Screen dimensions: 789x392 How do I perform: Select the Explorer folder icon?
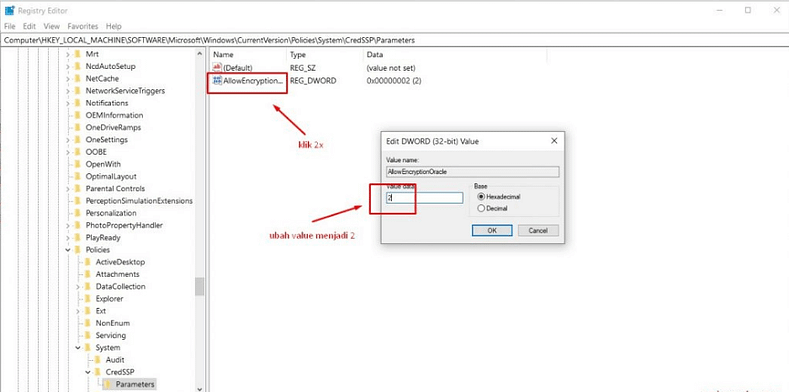(x=88, y=298)
